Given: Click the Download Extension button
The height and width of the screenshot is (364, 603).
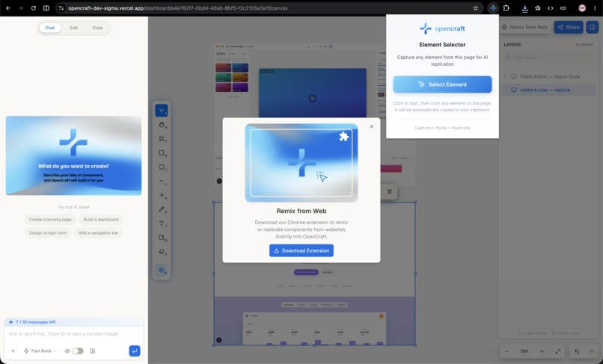Looking at the screenshot, I should [301, 250].
